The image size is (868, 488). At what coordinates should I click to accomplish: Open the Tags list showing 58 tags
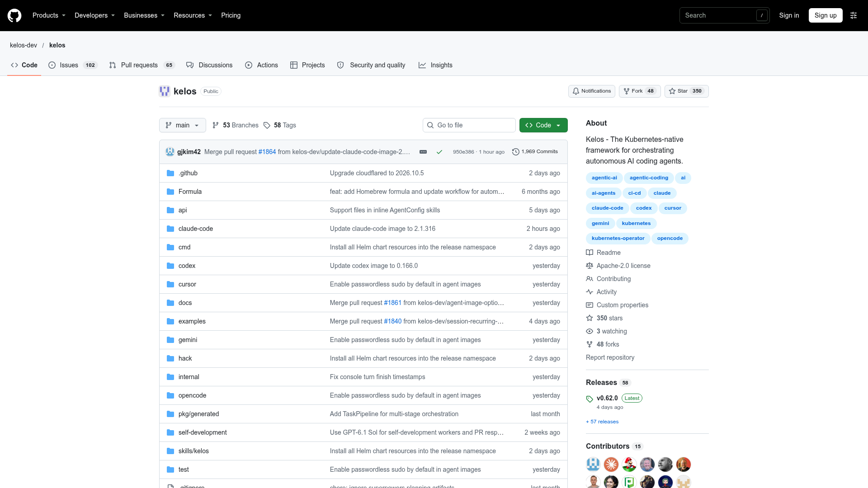[280, 125]
